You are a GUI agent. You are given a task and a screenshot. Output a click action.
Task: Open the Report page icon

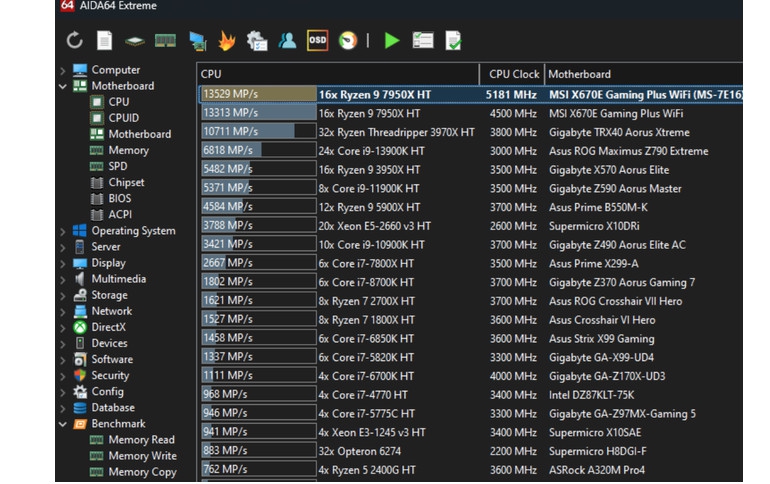tap(105, 40)
